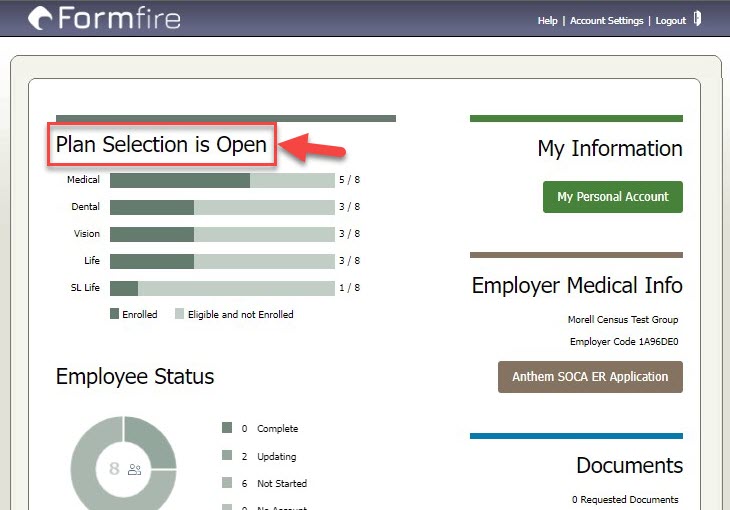Image resolution: width=730 pixels, height=510 pixels.
Task: Click the Life row label
Action: click(x=92, y=261)
